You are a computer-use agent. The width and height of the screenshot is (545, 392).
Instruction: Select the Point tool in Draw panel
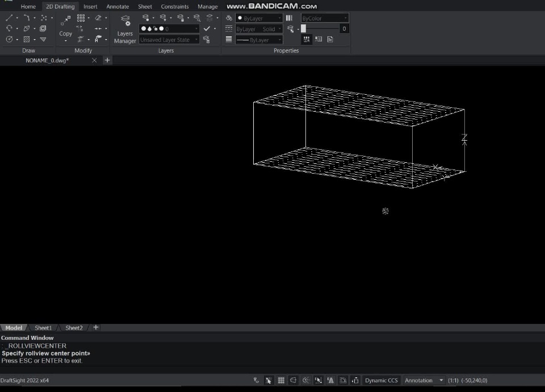coord(44,18)
